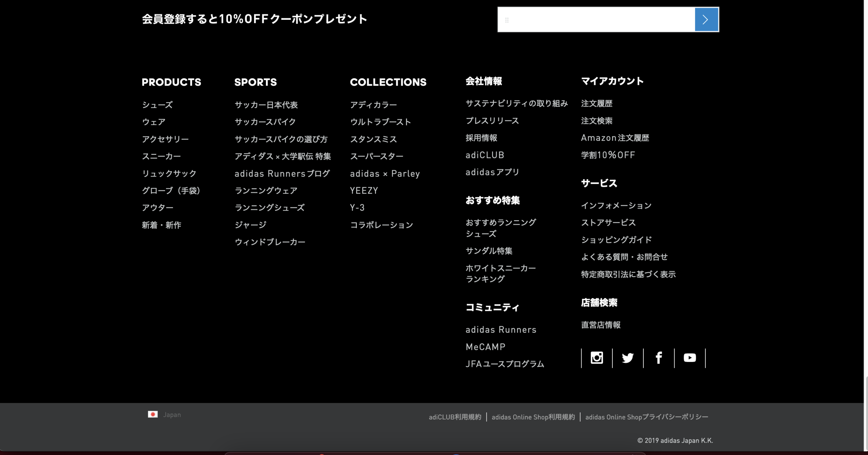Screen dimensions: 868x455
Task: Open the シューズ products link
Action: pos(157,105)
